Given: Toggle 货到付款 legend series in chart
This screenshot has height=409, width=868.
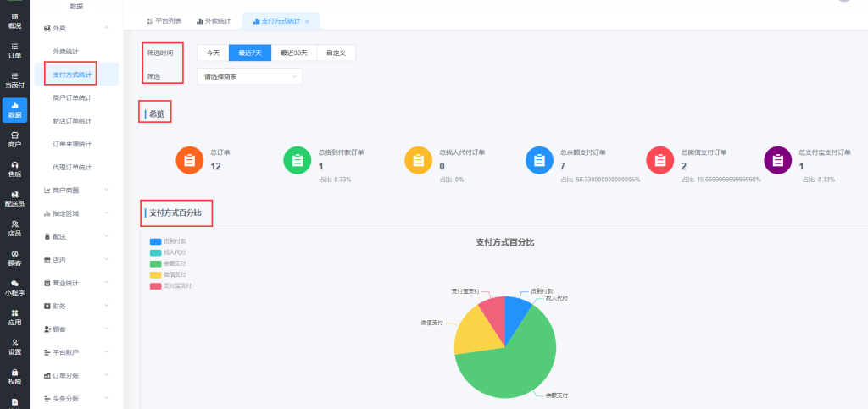Looking at the screenshot, I should click(170, 241).
